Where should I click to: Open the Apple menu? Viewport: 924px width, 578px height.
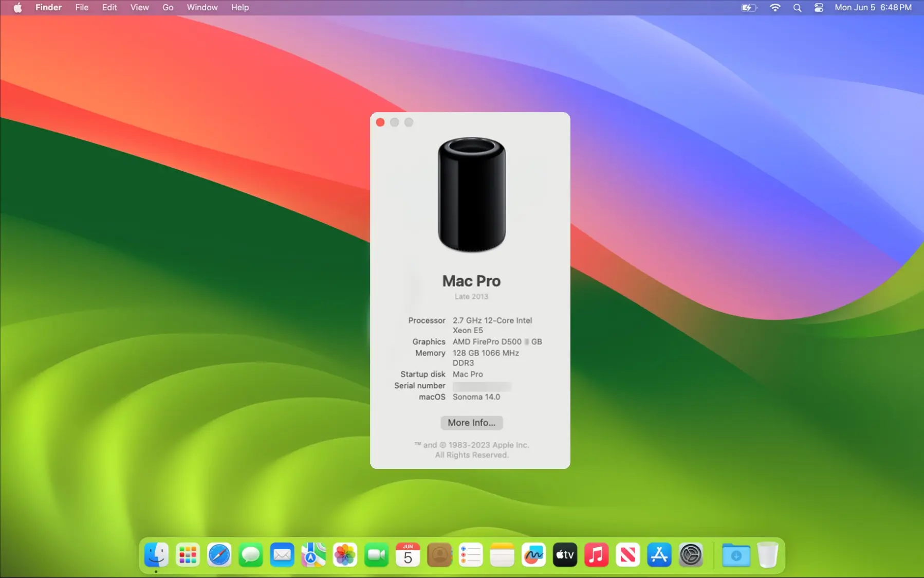(x=17, y=8)
